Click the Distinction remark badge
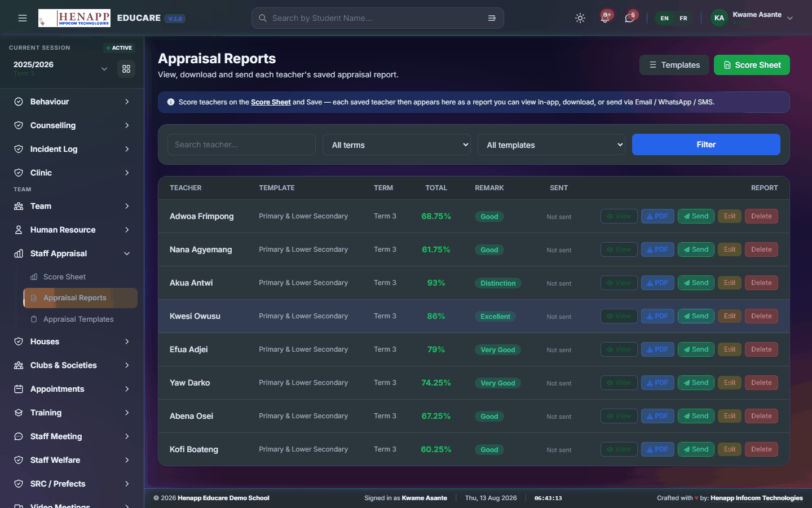The height and width of the screenshot is (508, 812). coord(498,283)
